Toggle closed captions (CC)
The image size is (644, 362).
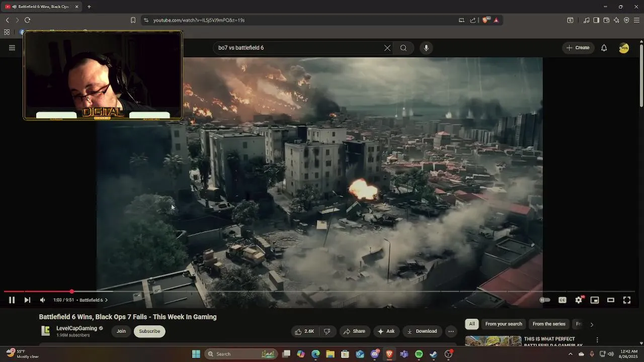pos(562,300)
